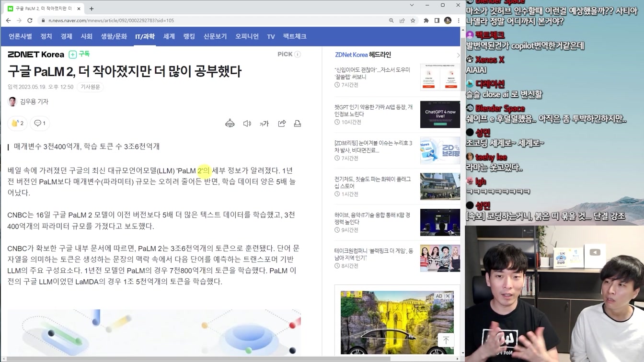Open the 오피니언 section

[x=247, y=36]
